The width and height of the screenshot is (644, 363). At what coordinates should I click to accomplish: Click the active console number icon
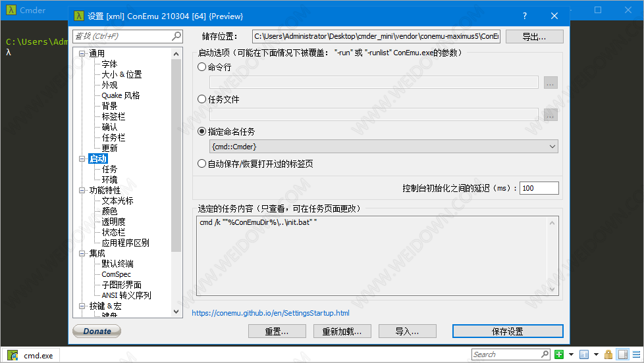click(x=583, y=355)
